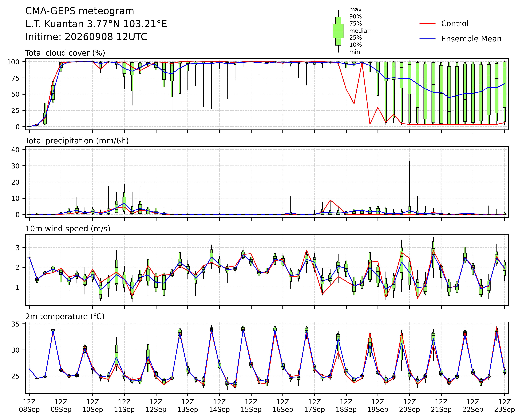Click the 'Total cloud cover (%)' panel title

(65, 53)
